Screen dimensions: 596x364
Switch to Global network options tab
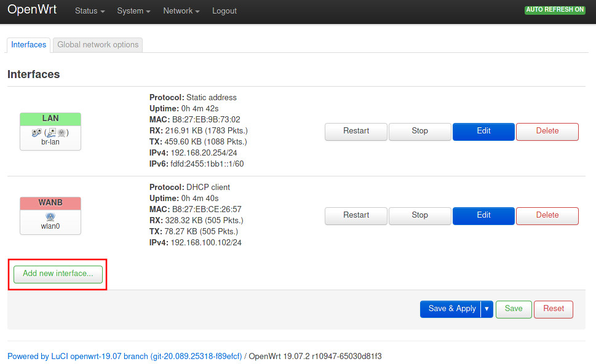[98, 45]
